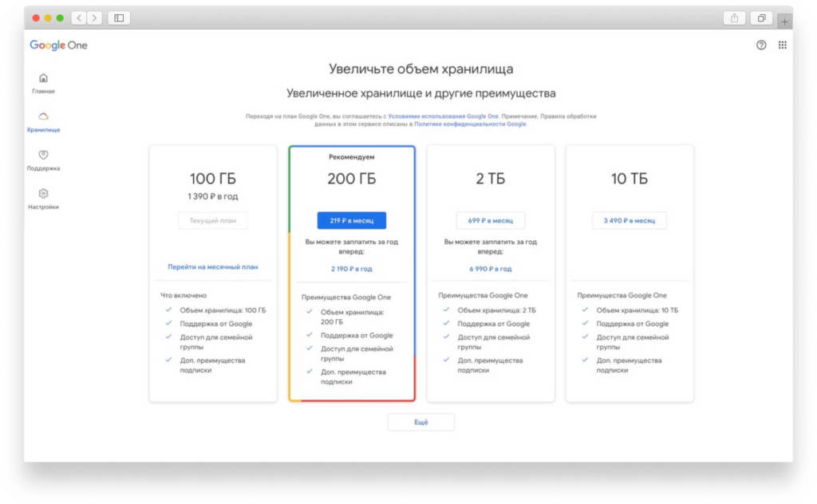Open Поддержка support icon in sidebar

coord(43,155)
